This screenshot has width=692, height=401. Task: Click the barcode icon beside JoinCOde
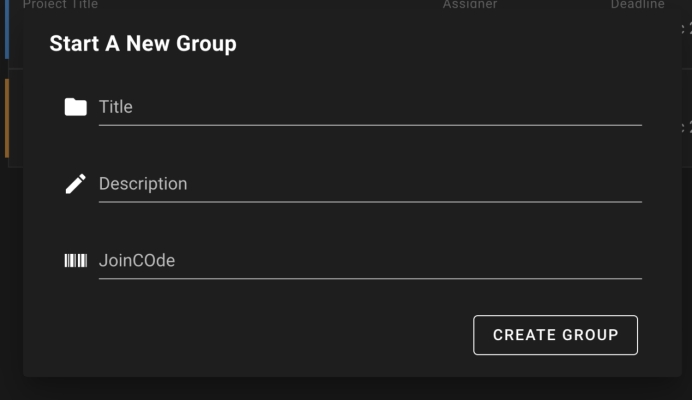75,261
